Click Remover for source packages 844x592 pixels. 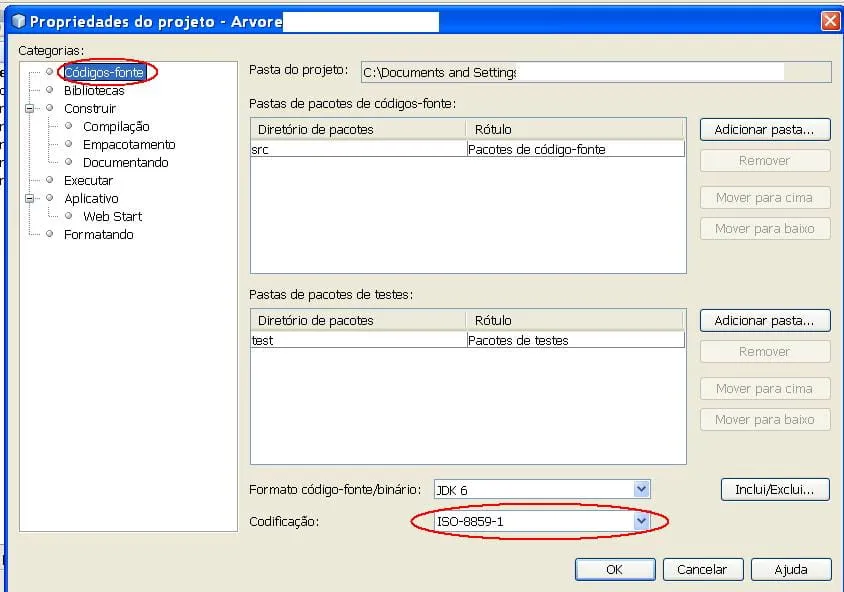click(765, 160)
